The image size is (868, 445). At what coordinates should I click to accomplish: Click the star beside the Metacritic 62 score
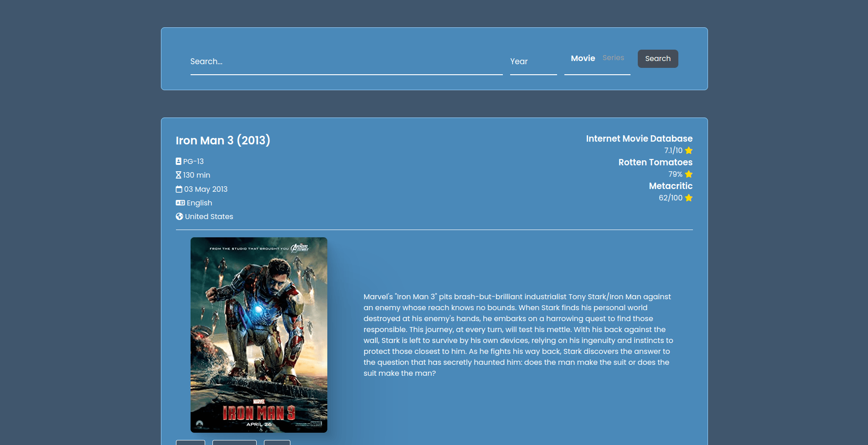pyautogui.click(x=688, y=198)
